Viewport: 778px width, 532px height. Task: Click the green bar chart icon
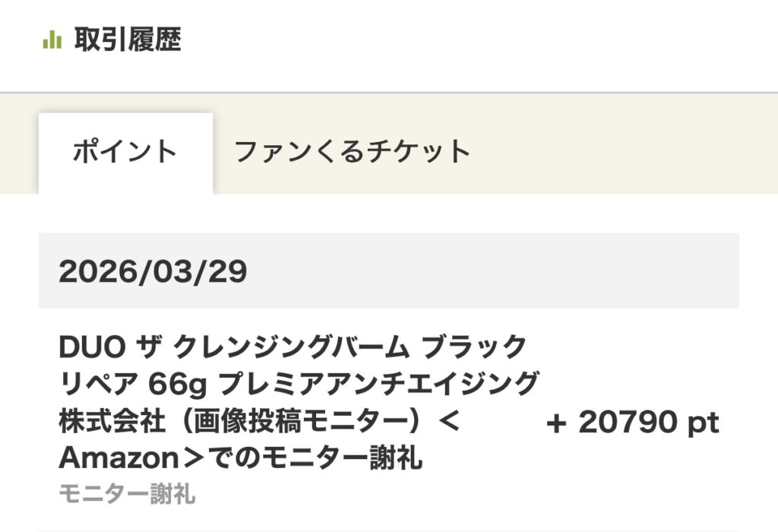pos(52,40)
